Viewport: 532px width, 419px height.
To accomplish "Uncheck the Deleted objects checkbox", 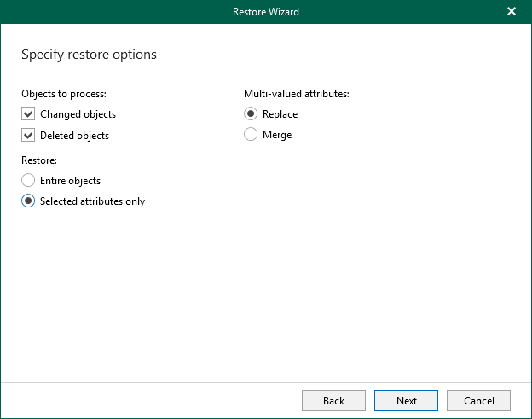I will (29, 136).
